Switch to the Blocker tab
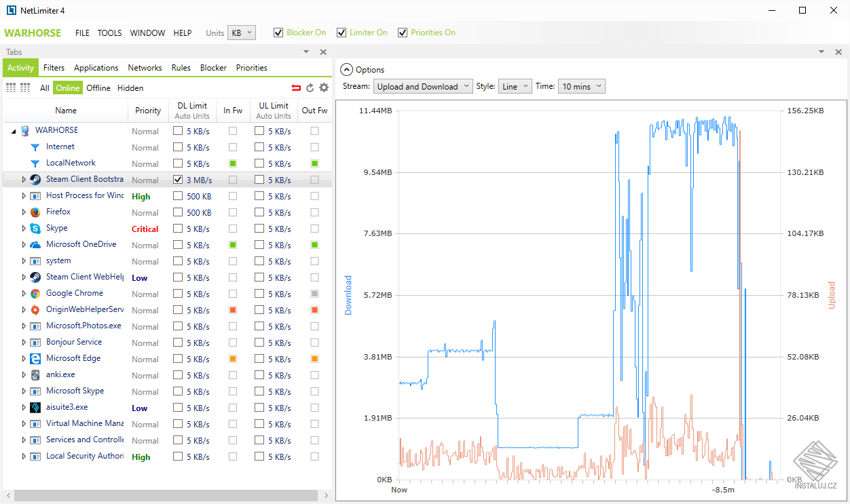This screenshot has height=504, width=850. click(x=213, y=68)
